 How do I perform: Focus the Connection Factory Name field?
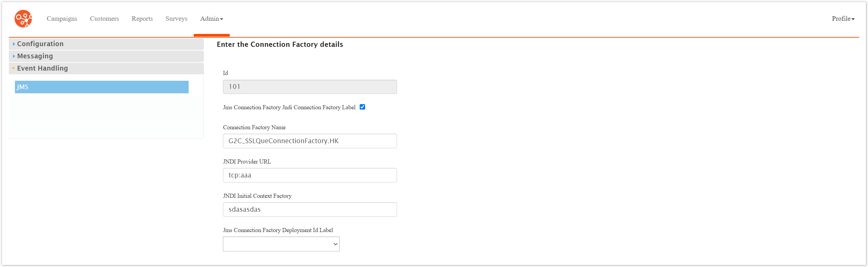click(x=310, y=141)
